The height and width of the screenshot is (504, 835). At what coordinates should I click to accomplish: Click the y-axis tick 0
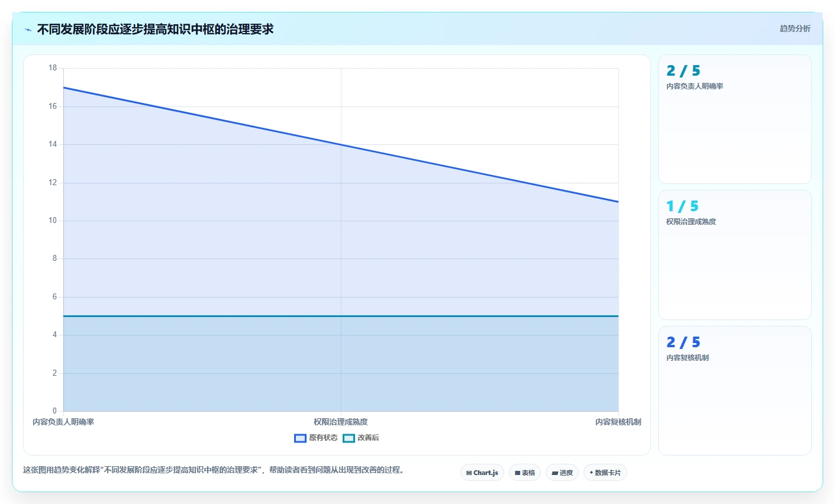54,411
